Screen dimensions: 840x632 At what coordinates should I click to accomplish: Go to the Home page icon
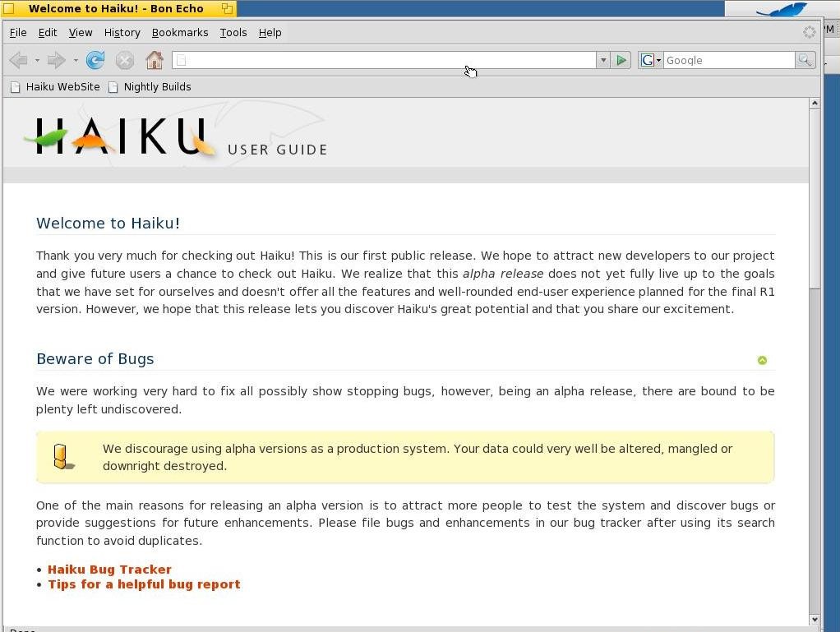155,60
